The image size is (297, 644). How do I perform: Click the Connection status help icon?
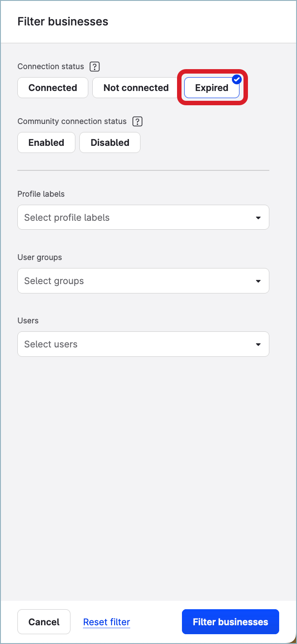coord(95,66)
